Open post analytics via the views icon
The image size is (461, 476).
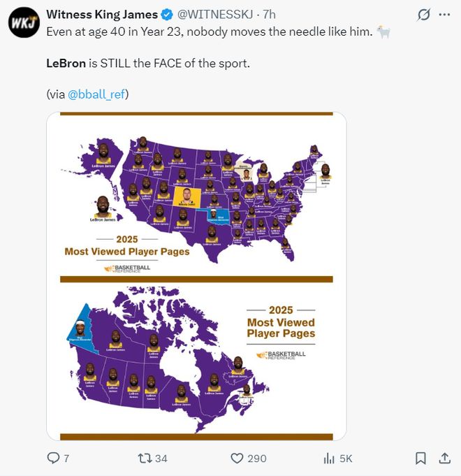pos(330,458)
